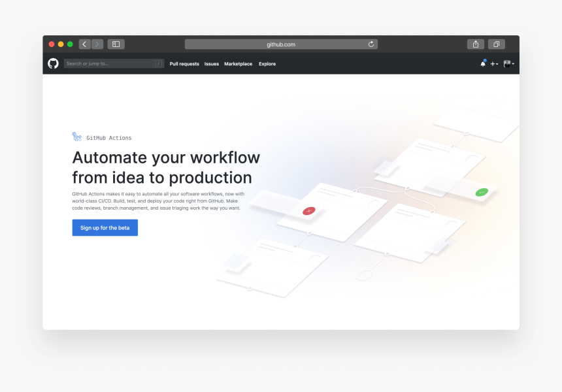Screen dimensions: 562x392
Task: Show all tabs overview icon
Action: click(x=497, y=44)
